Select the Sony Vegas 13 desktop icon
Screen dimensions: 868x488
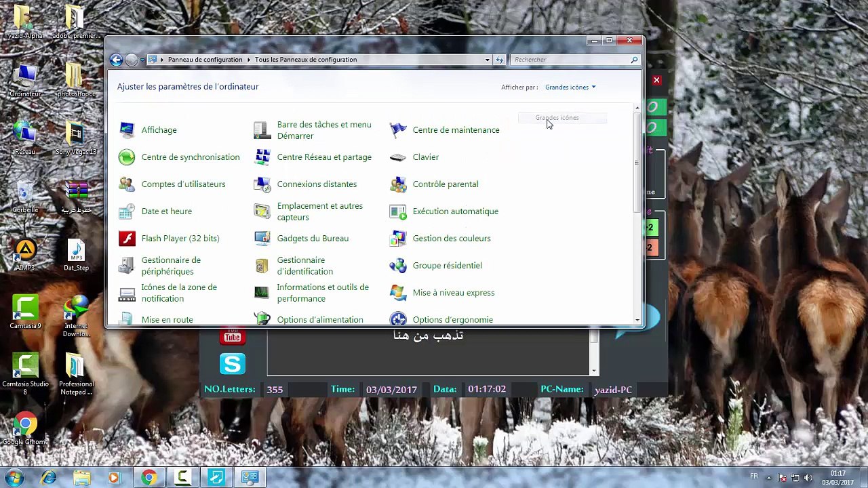76,138
